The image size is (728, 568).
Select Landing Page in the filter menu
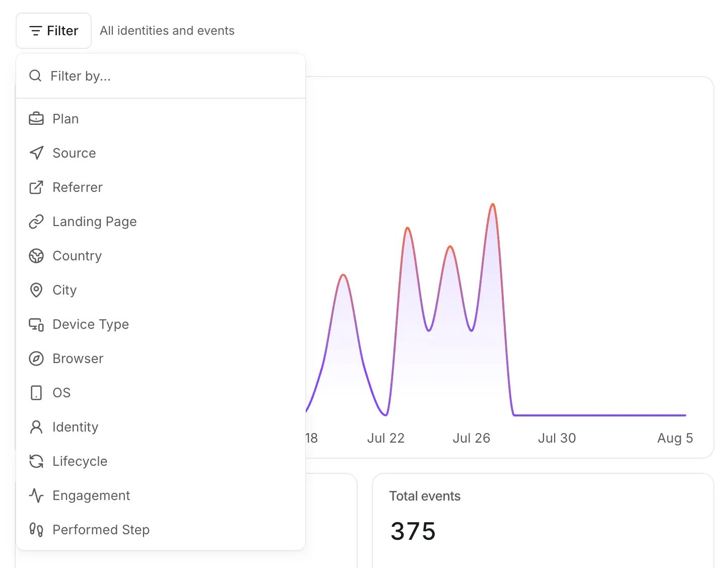(161, 222)
